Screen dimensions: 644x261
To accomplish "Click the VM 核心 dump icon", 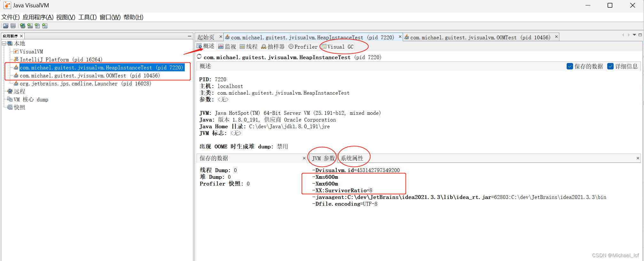I will pyautogui.click(x=10, y=99).
